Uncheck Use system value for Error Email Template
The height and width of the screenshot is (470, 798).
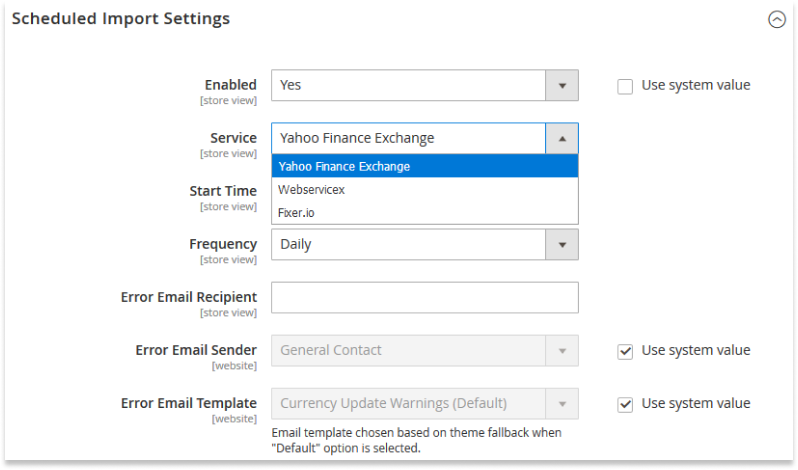625,404
